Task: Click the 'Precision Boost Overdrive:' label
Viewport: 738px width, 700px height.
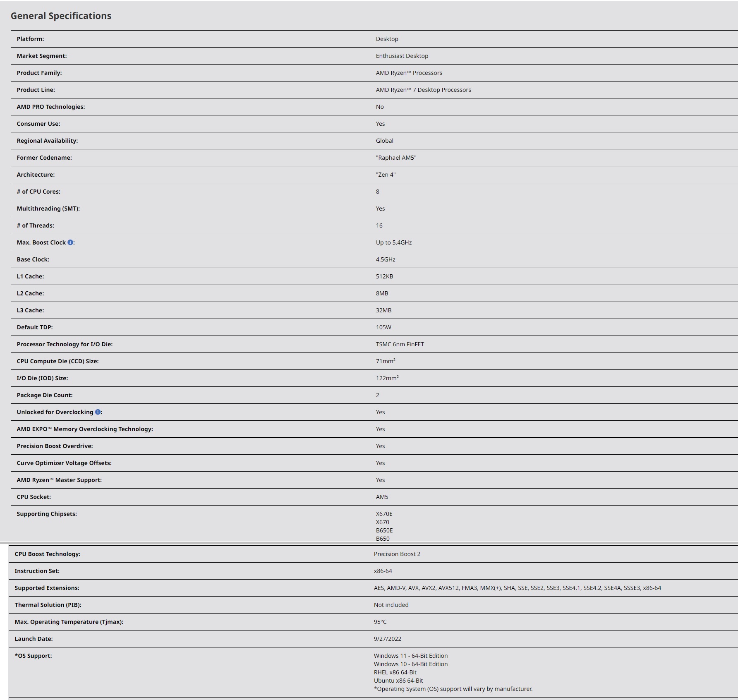Action: point(55,446)
